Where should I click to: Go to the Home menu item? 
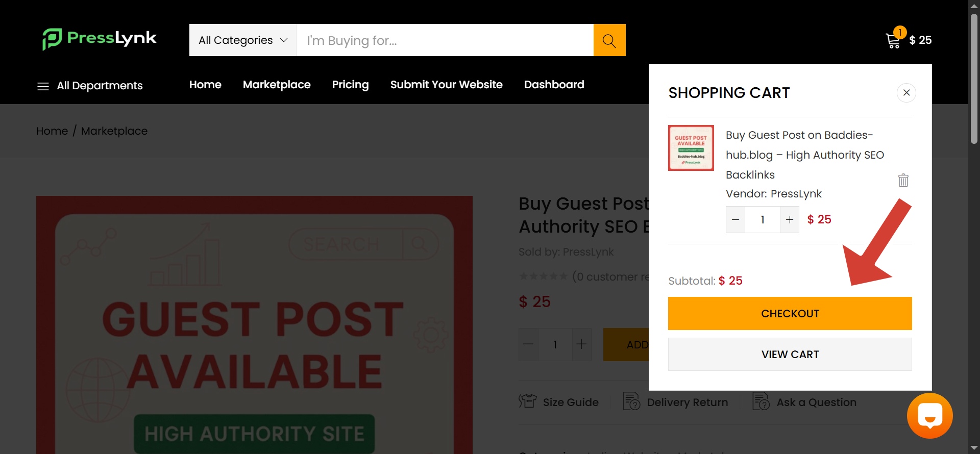pos(205,85)
